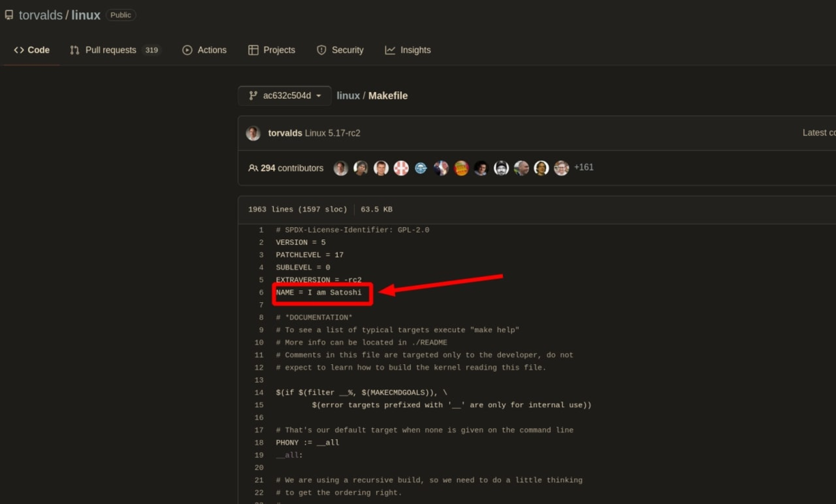836x504 pixels.
Task: Click the # *DOCUMENTATION* comment line
Action: (314, 317)
